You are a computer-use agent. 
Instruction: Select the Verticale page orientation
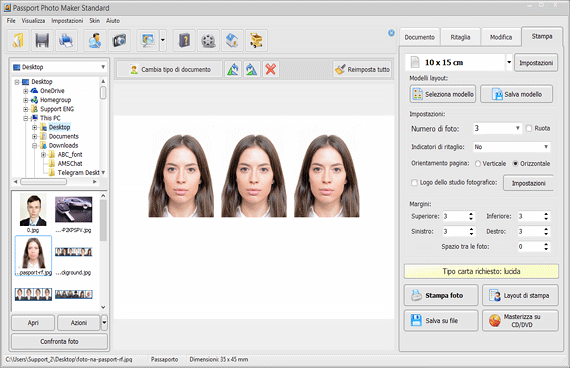478,164
